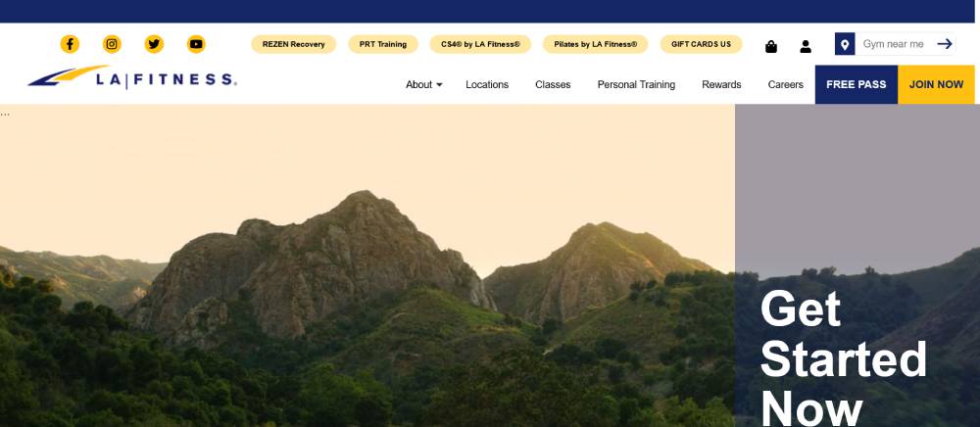Click the map pin location icon
This screenshot has width=980, height=427.
click(845, 44)
